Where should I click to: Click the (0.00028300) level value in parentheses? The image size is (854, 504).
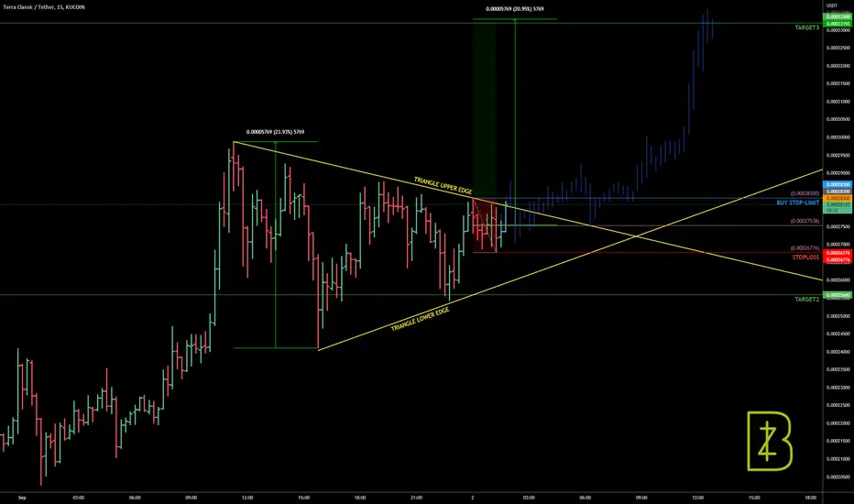click(805, 193)
